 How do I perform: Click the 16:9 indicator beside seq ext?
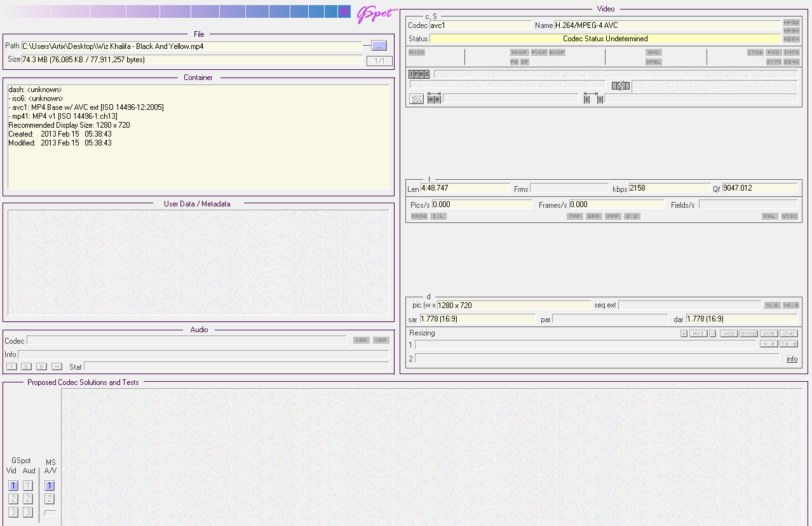point(790,305)
